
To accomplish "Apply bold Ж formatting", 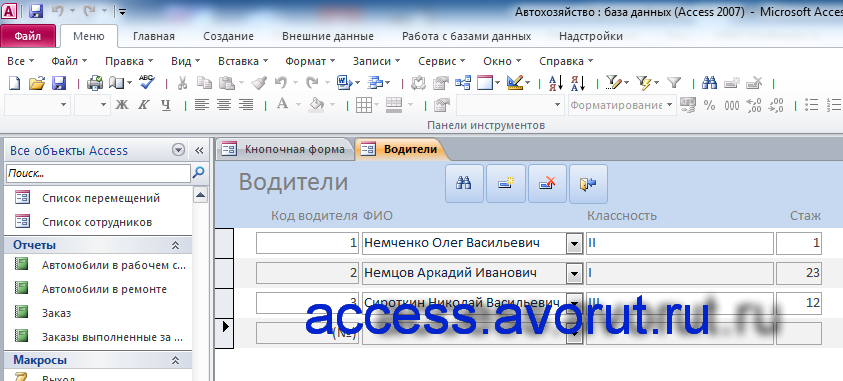I will click(x=122, y=105).
